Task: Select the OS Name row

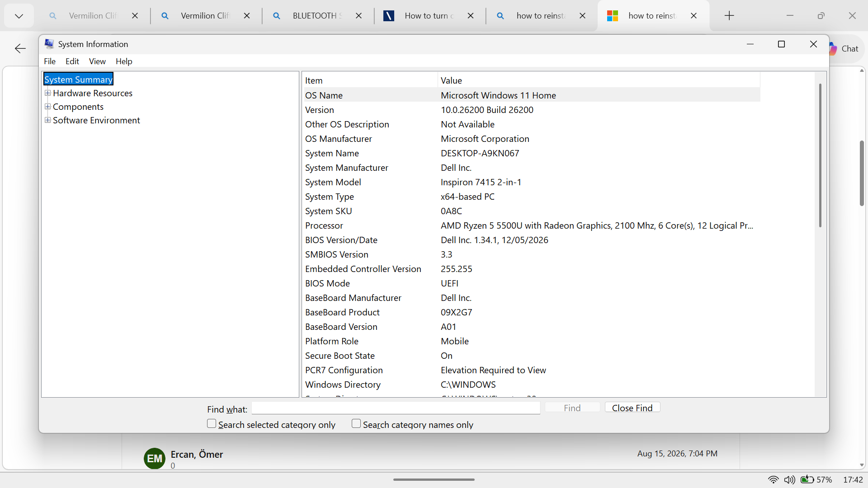Action: tap(531, 95)
